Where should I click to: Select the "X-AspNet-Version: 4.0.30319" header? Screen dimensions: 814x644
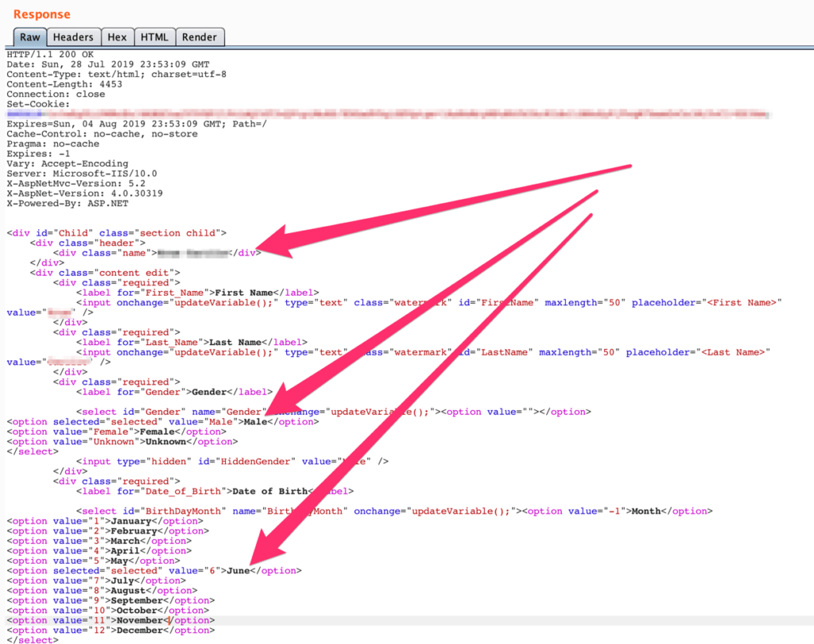[x=84, y=193]
